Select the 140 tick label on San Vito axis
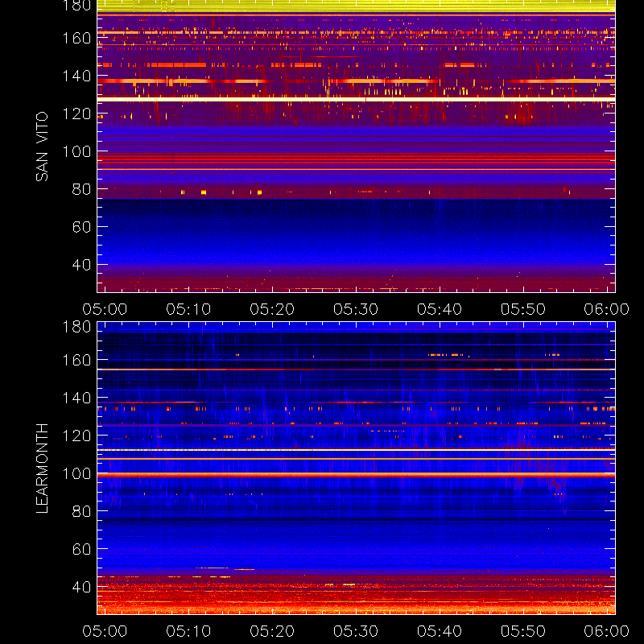 (x=76, y=76)
